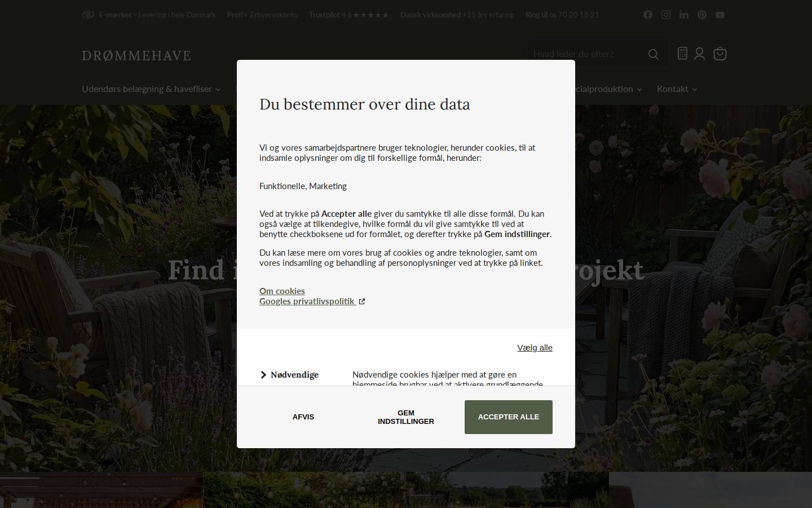The width and height of the screenshot is (812, 508).
Task: Click the Drømmehave logo
Action: pos(136,55)
